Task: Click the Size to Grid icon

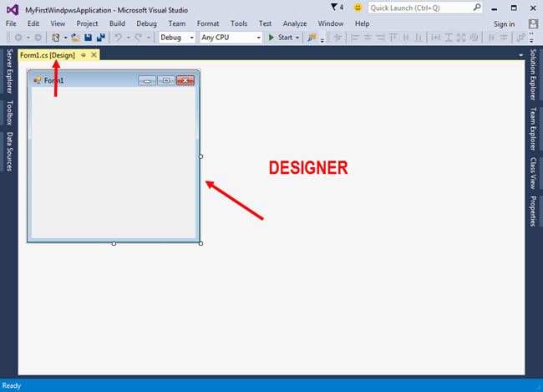Action: coord(474,38)
